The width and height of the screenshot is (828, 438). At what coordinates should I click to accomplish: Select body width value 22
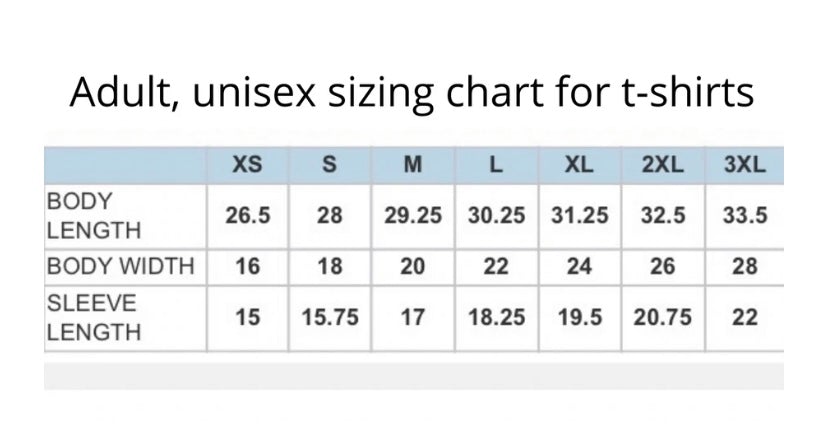click(496, 266)
